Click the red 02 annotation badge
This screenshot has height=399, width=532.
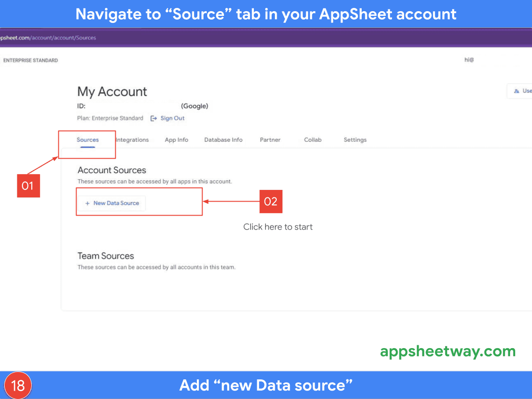coord(271,202)
